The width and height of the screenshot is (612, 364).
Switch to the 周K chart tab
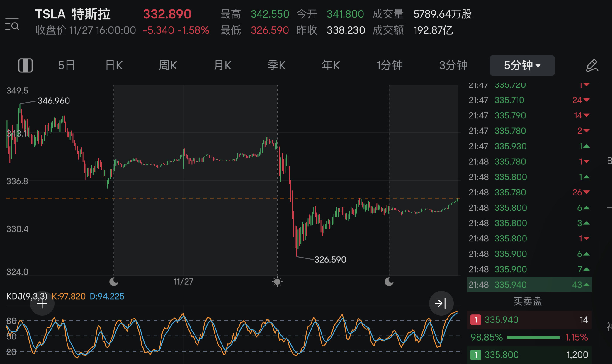point(168,65)
